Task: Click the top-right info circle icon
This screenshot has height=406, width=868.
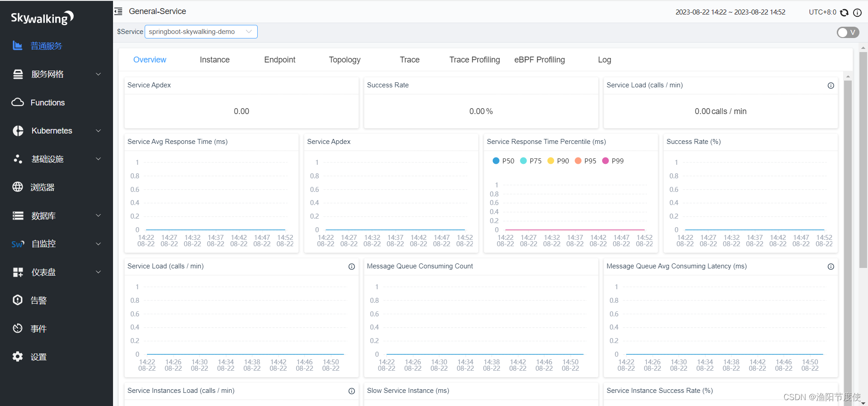Action: pyautogui.click(x=857, y=12)
